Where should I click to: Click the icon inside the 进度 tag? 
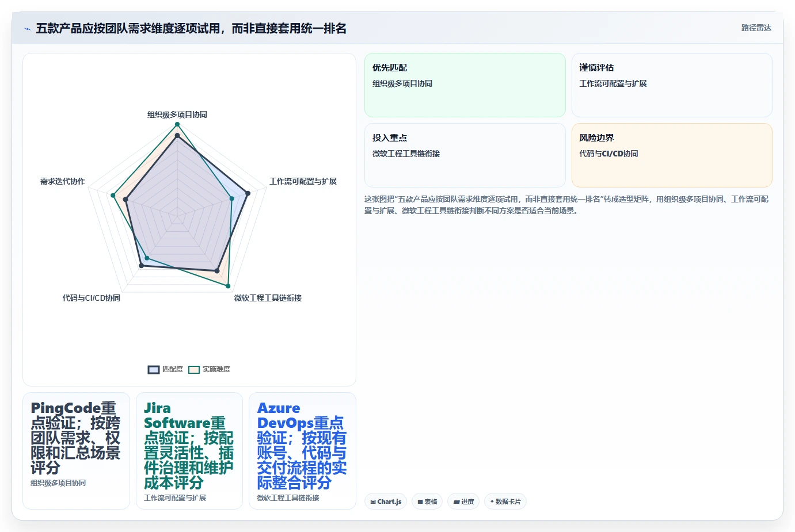coord(457,502)
